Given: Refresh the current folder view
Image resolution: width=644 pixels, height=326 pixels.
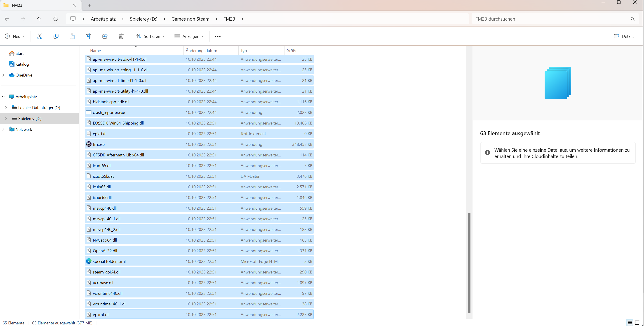Looking at the screenshot, I should coord(56,19).
